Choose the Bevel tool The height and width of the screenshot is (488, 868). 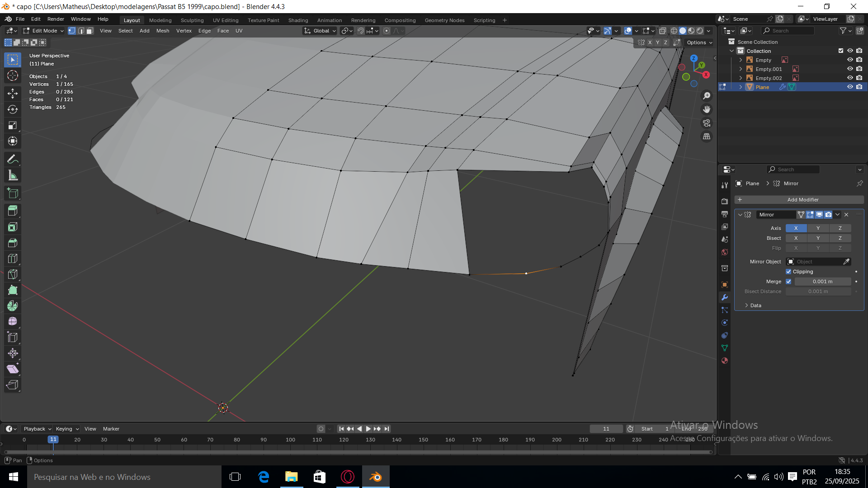tap(13, 243)
